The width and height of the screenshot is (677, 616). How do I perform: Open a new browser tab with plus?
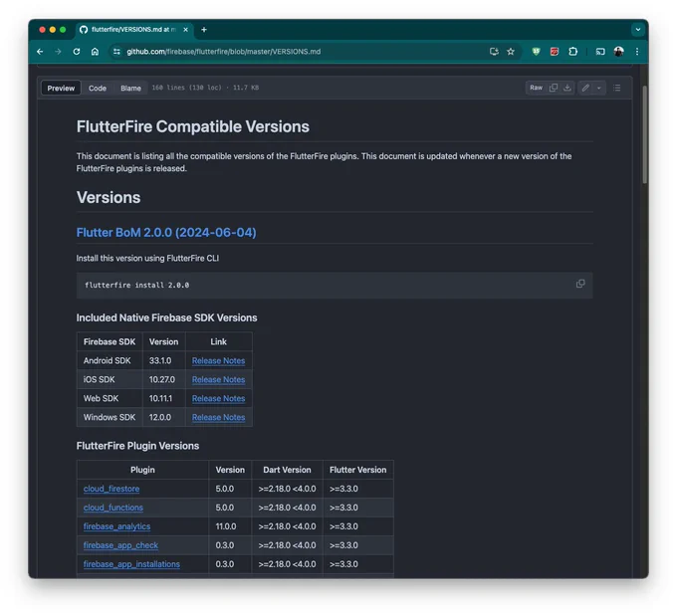click(204, 29)
